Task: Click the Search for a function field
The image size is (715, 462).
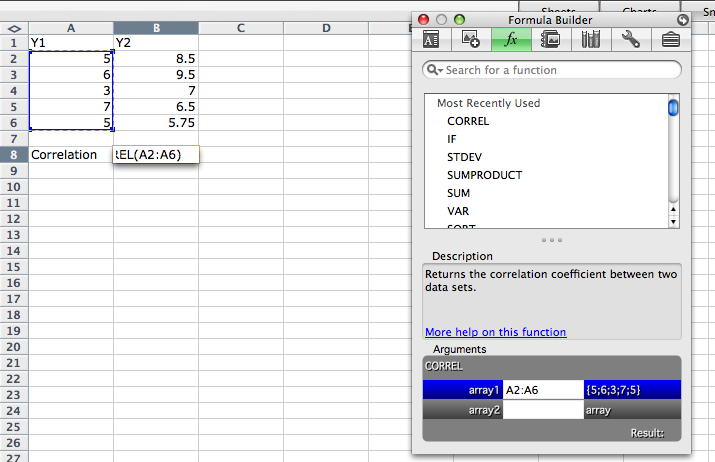Action: pyautogui.click(x=560, y=70)
